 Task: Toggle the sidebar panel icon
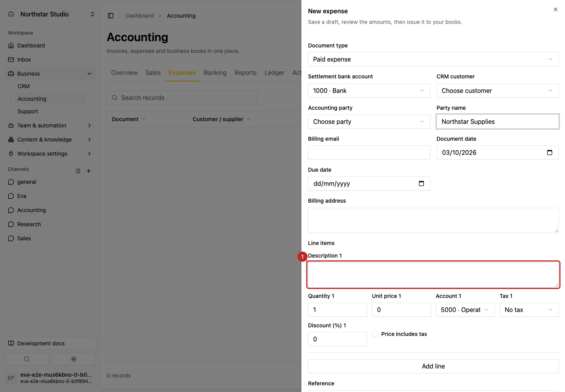(111, 16)
